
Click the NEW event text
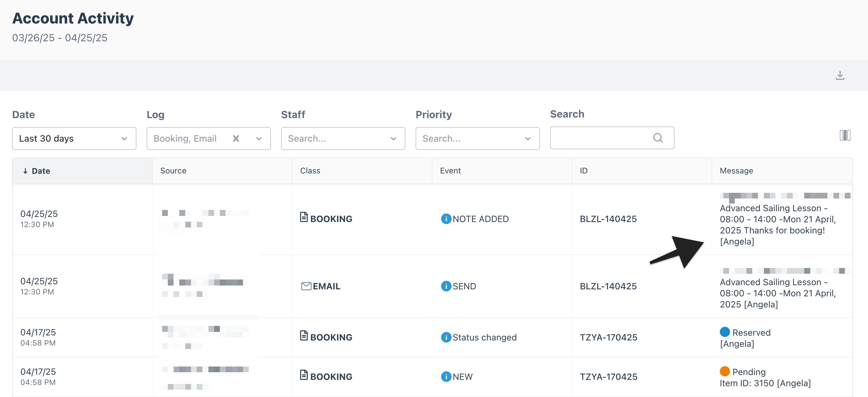tap(462, 376)
